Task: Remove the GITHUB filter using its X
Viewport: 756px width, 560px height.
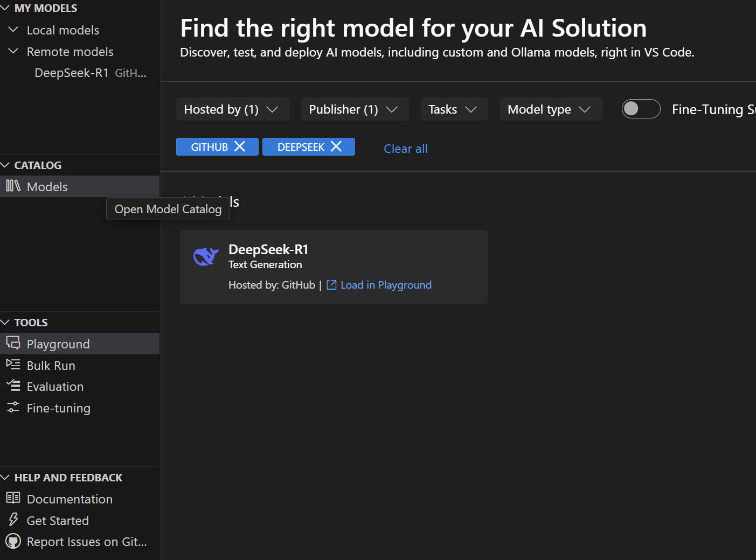Action: coord(240,146)
